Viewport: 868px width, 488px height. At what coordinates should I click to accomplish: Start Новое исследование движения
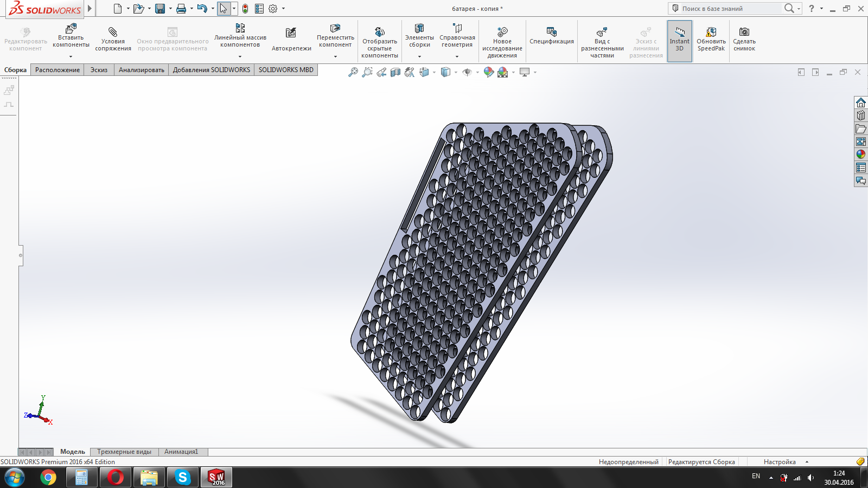pos(502,32)
